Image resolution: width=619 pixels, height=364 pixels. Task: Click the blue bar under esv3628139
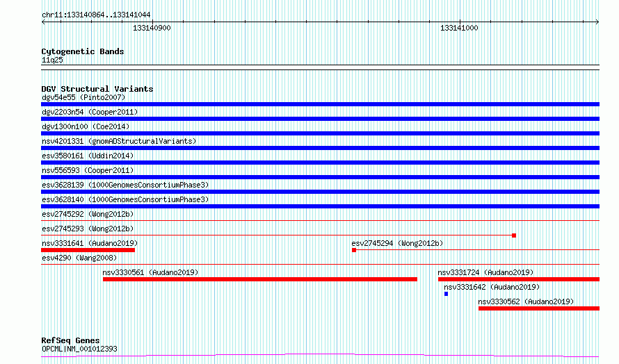(x=320, y=192)
